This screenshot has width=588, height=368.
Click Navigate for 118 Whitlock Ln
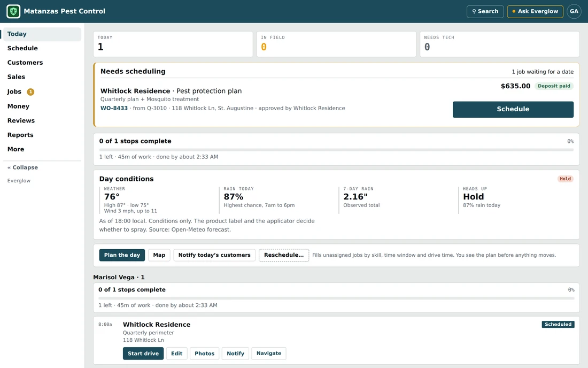(269, 354)
